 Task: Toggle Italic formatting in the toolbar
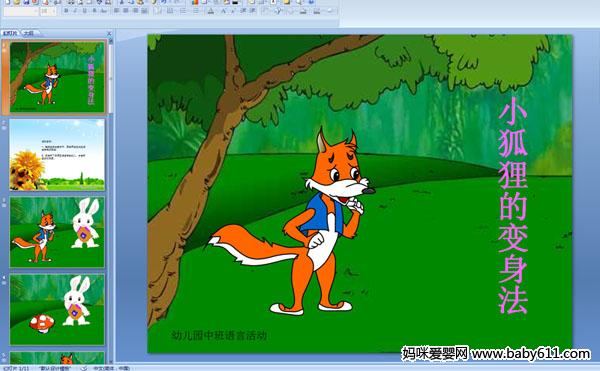75,11
